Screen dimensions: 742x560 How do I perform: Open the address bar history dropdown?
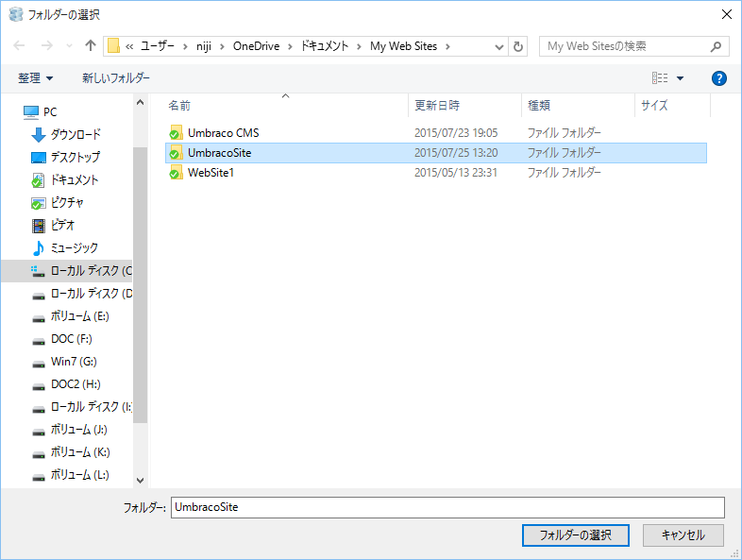[x=498, y=46]
